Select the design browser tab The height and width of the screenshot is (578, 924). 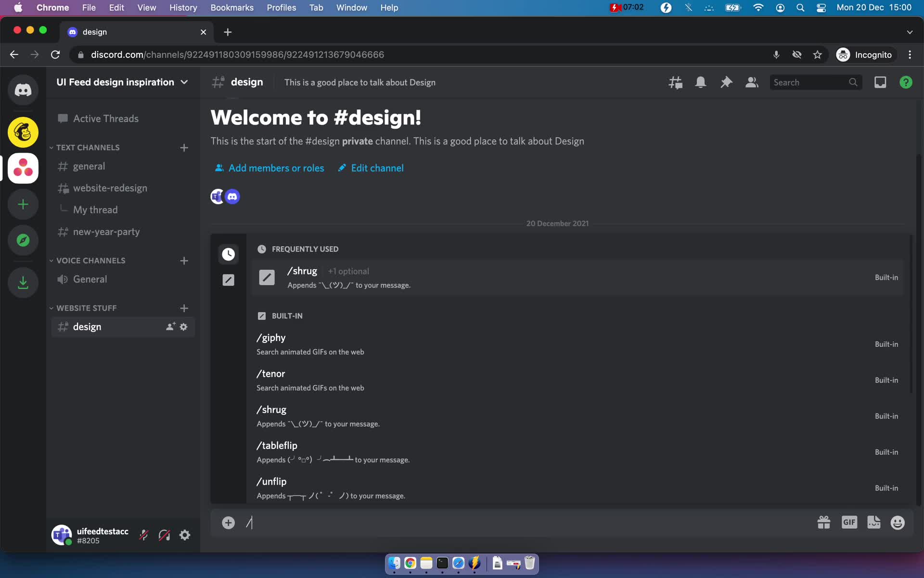coord(136,32)
